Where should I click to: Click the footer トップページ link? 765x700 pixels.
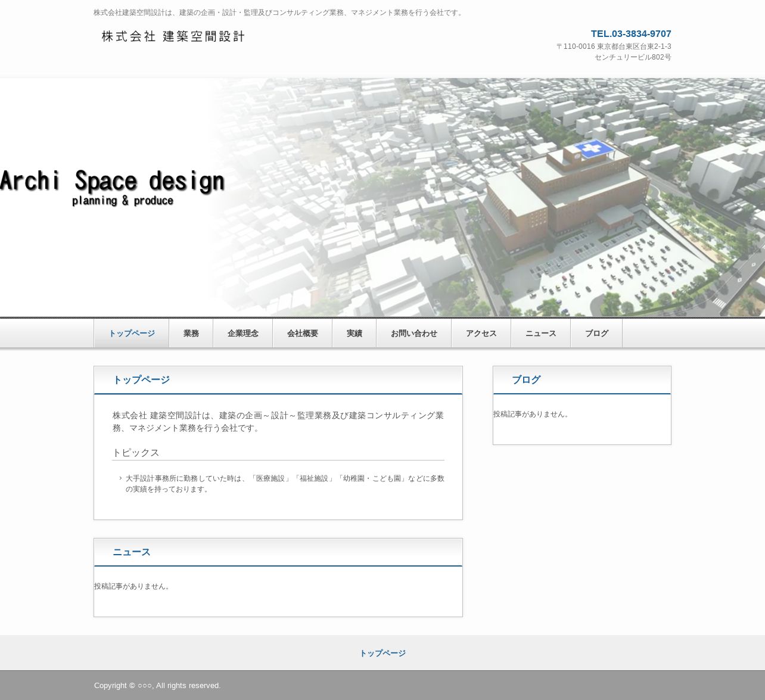pos(382,654)
